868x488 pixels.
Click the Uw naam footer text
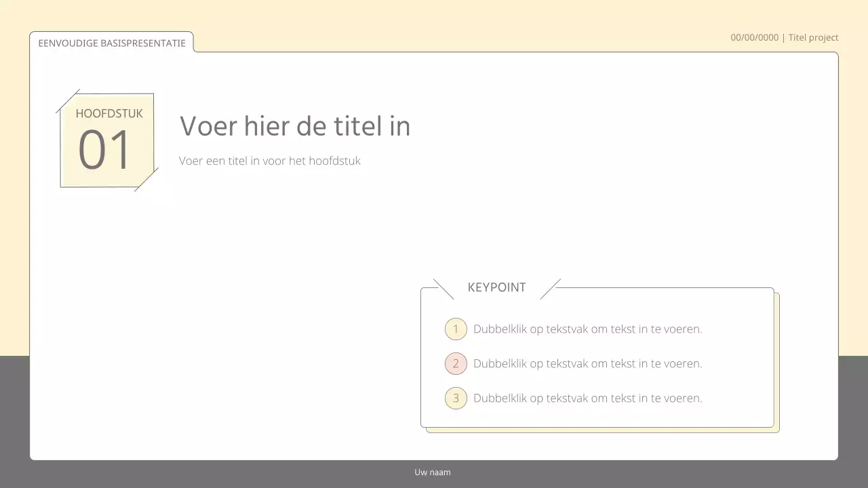click(432, 472)
